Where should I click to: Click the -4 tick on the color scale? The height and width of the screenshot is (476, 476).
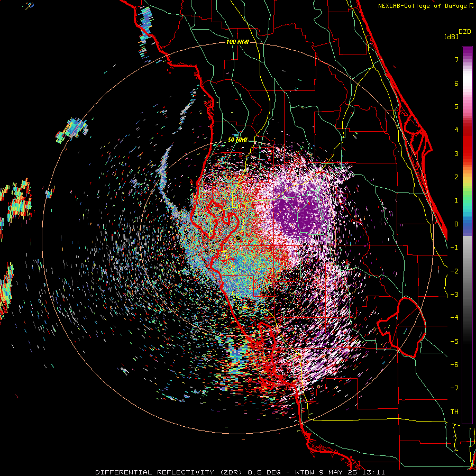click(454, 318)
